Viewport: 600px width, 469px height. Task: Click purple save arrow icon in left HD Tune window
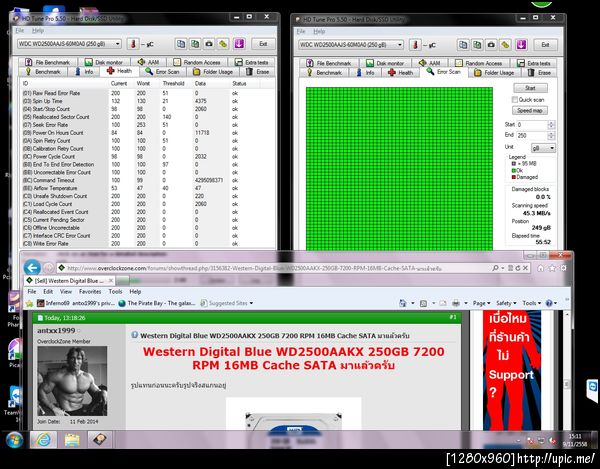tap(239, 44)
